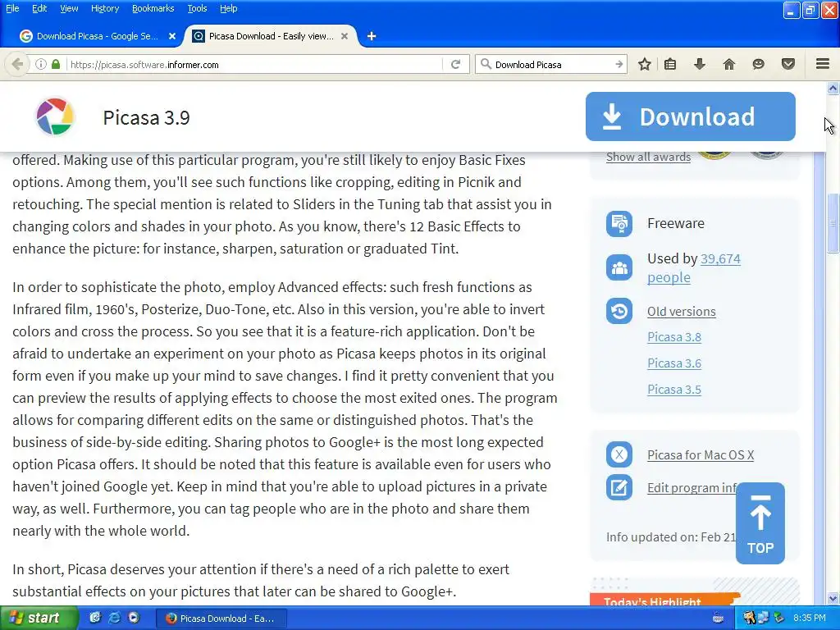Open the History menu
The width and height of the screenshot is (840, 630).
pyautogui.click(x=105, y=8)
